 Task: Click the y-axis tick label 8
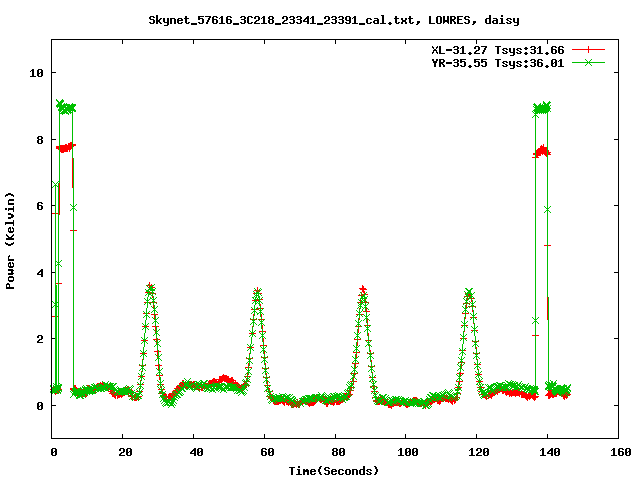[x=40, y=140]
